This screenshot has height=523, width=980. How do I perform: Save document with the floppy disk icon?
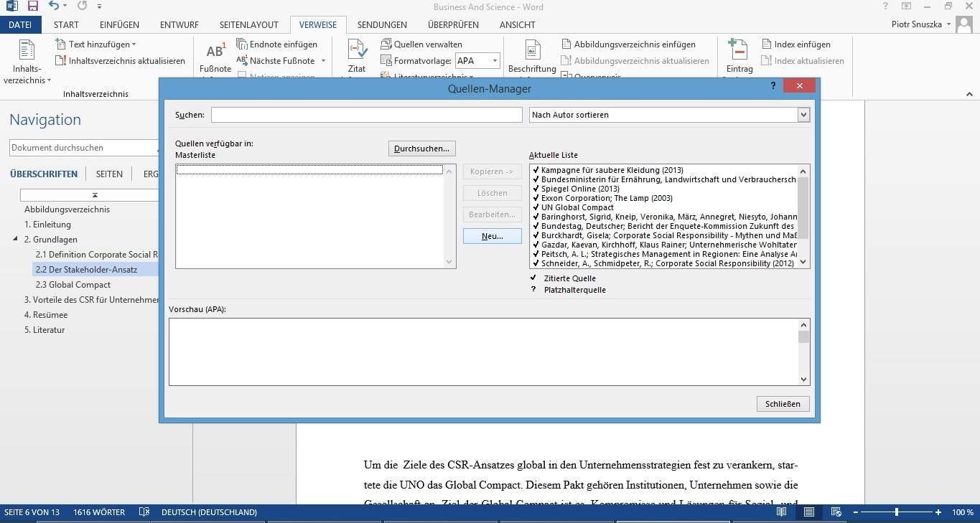click(33, 6)
